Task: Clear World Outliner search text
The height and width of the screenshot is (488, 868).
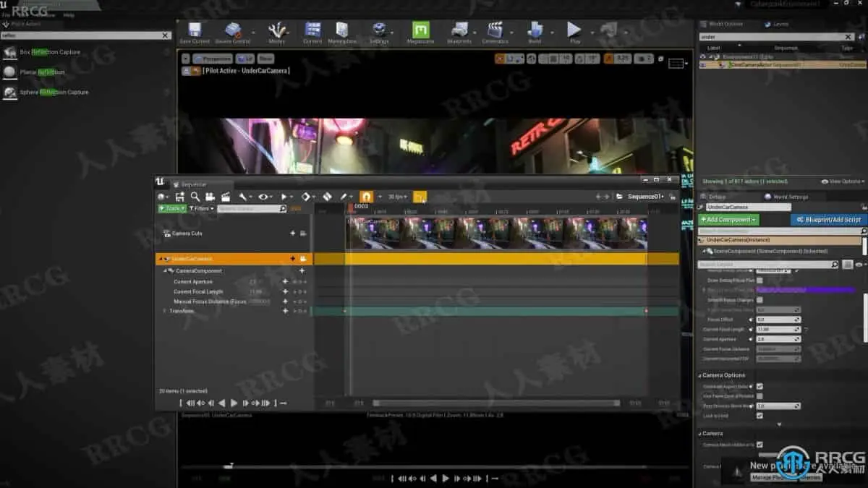Action: pyautogui.click(x=849, y=37)
